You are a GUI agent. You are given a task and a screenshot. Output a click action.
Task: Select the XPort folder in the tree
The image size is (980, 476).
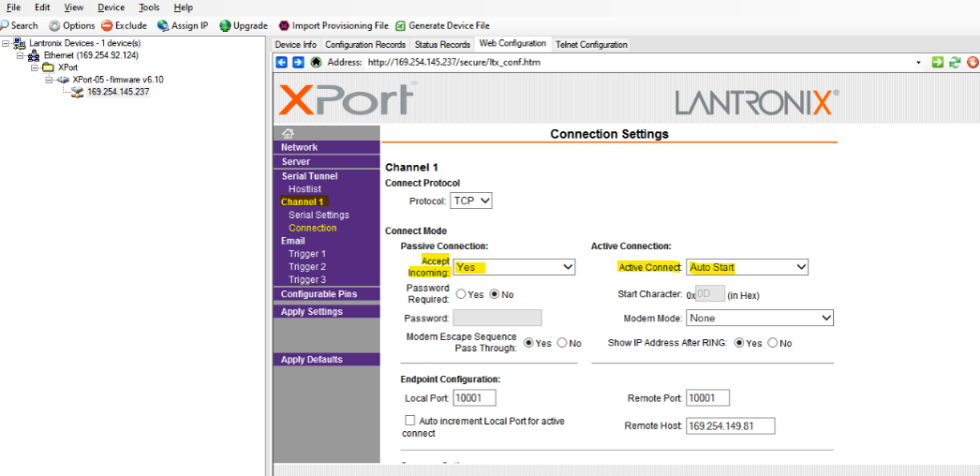[x=67, y=67]
